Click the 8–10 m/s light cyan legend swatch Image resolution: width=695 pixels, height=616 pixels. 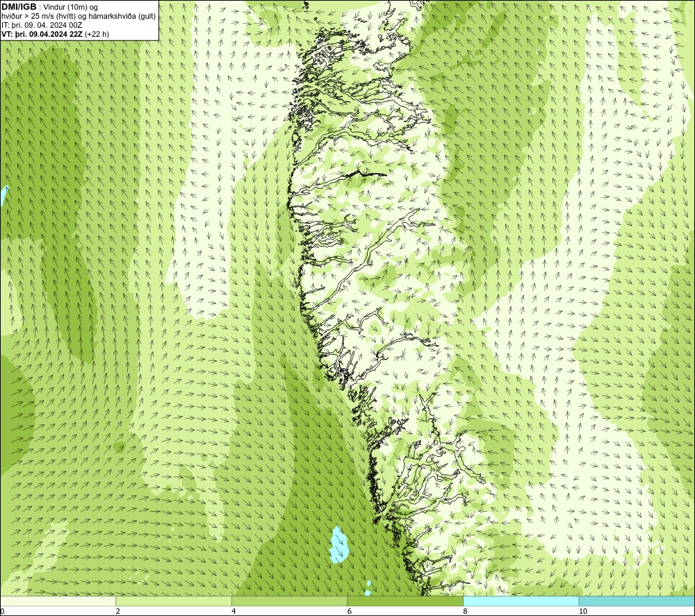521,601
